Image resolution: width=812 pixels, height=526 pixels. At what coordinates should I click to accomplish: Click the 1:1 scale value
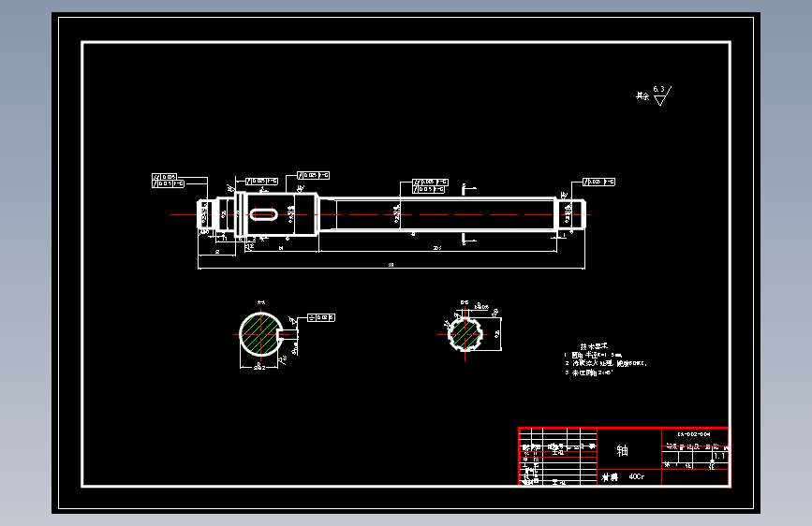719,456
